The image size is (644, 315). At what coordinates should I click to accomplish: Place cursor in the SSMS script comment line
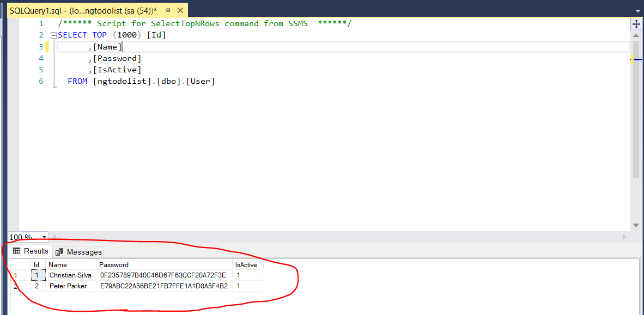coord(204,24)
